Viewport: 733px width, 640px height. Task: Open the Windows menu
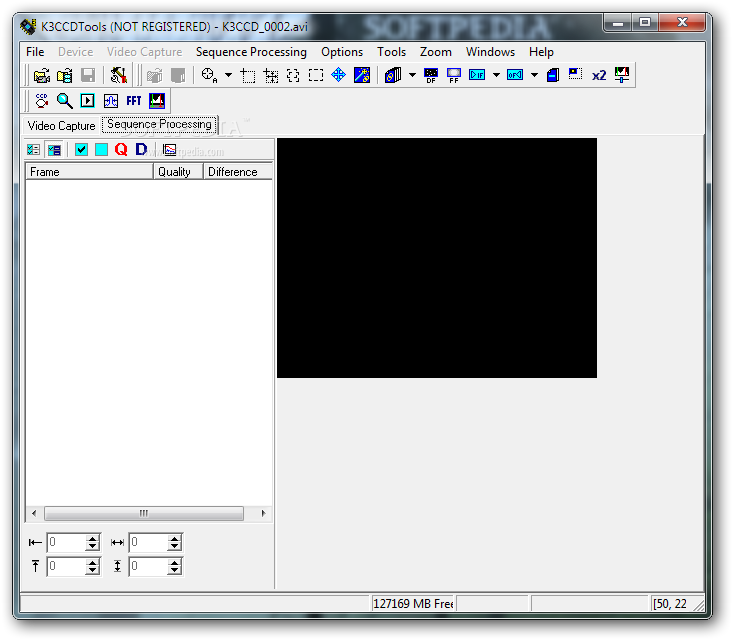tap(490, 52)
